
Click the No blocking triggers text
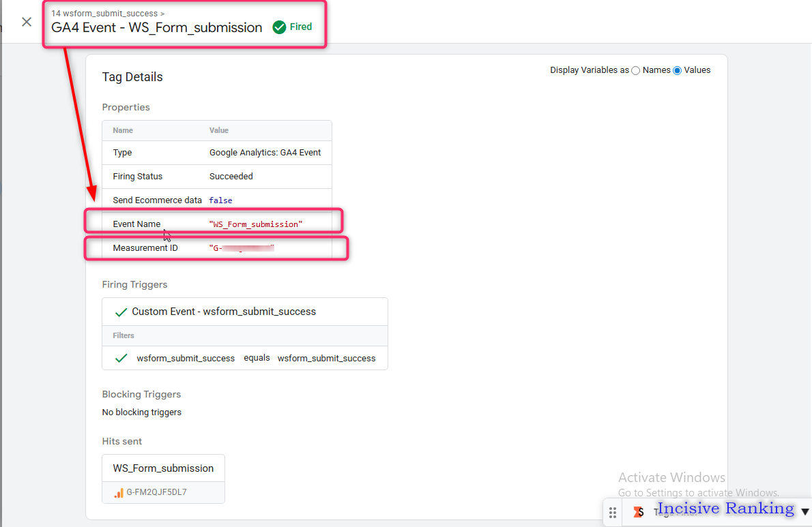click(142, 412)
